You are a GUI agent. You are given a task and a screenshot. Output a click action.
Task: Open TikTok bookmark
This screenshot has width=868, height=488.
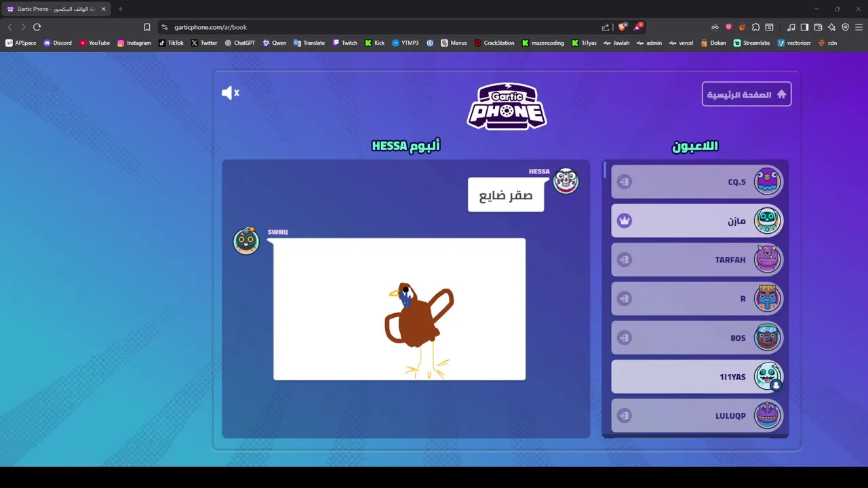(x=171, y=43)
